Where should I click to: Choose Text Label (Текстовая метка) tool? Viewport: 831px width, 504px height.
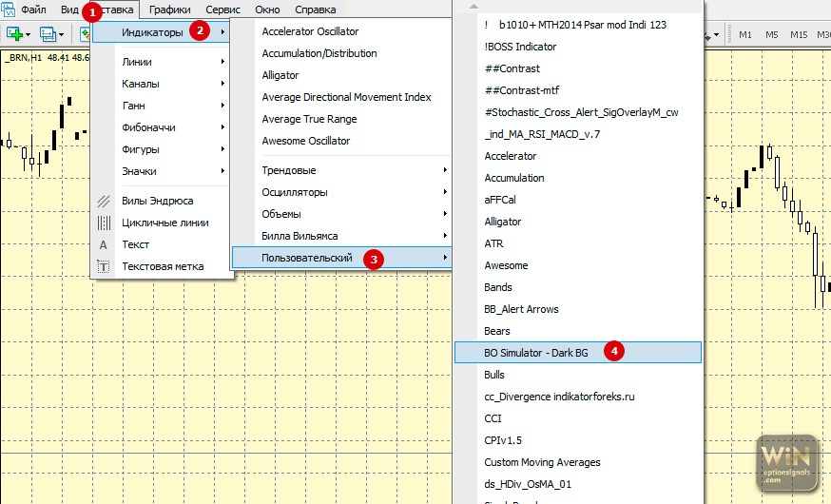tap(162, 266)
